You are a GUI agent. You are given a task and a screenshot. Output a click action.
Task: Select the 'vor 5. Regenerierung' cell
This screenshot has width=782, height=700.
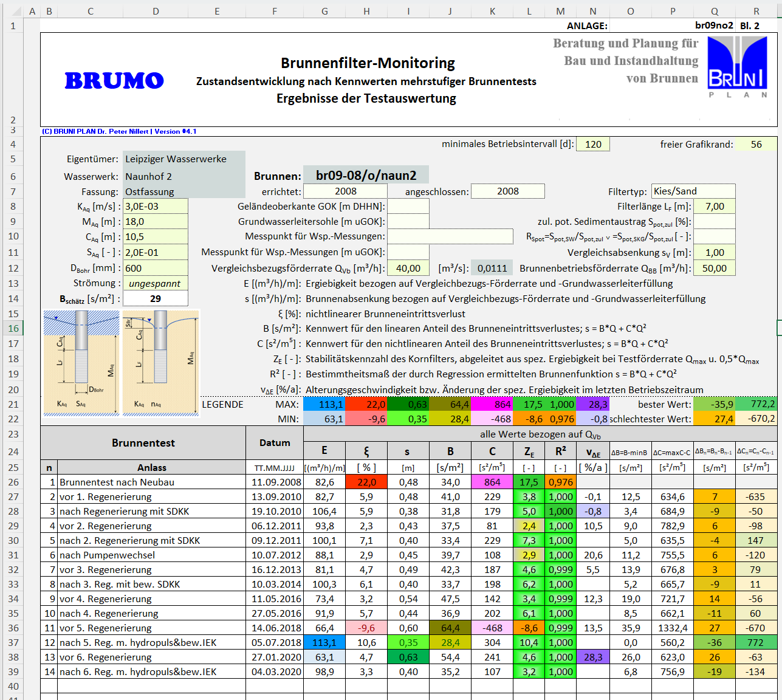pos(151,628)
